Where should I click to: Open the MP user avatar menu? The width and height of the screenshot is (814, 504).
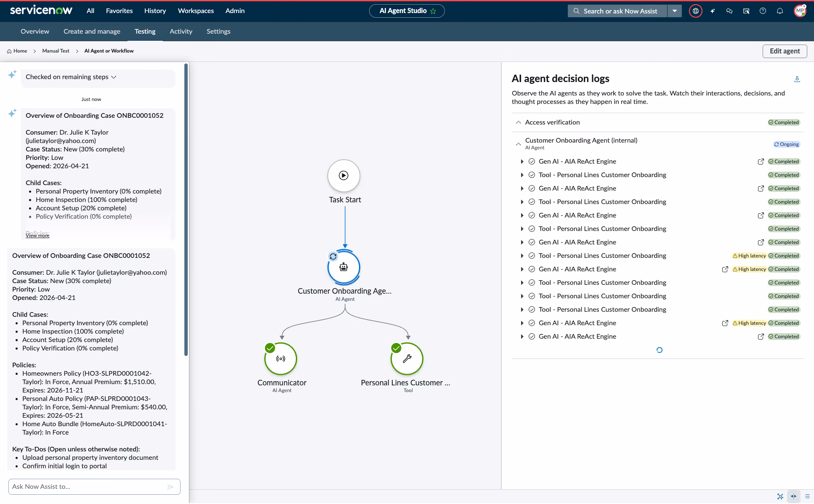[800, 11]
